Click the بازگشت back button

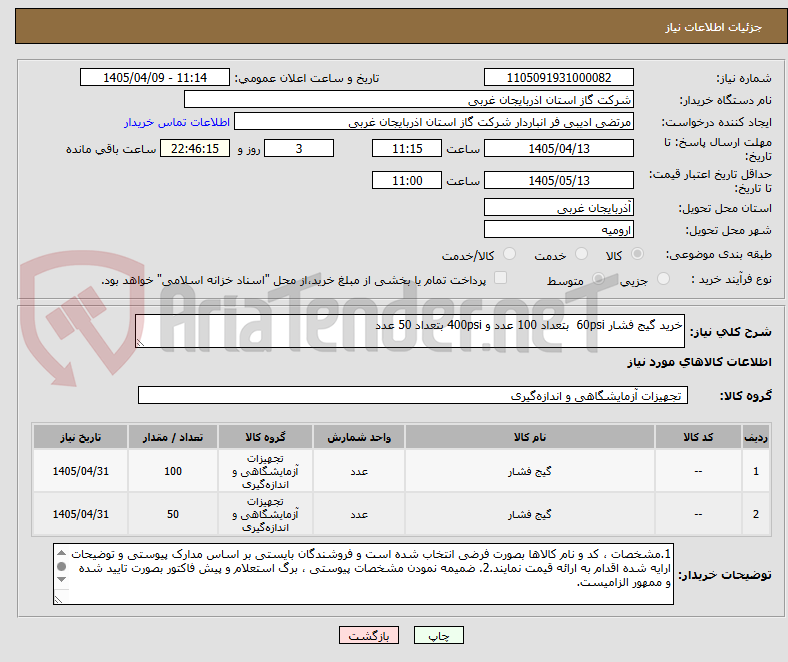point(369,635)
